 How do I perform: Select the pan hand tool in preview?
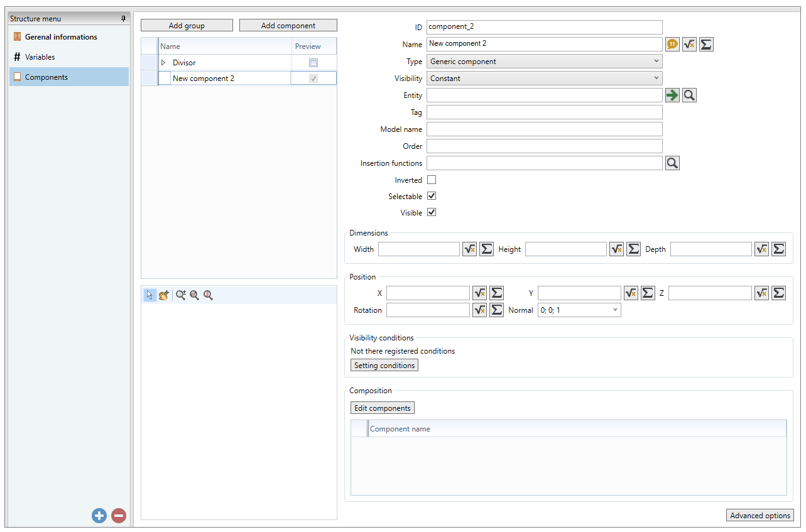tap(164, 295)
